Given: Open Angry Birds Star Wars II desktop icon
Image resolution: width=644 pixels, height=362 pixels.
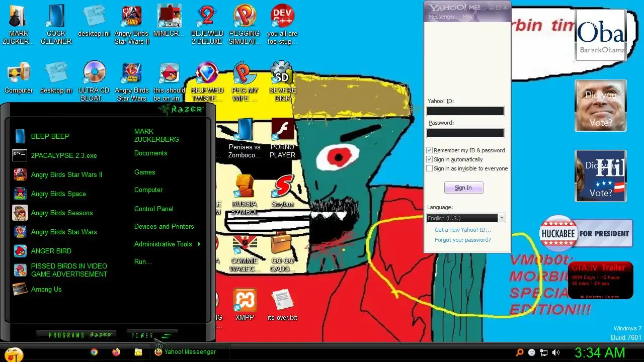Looking at the screenshot, I should click(131, 25).
